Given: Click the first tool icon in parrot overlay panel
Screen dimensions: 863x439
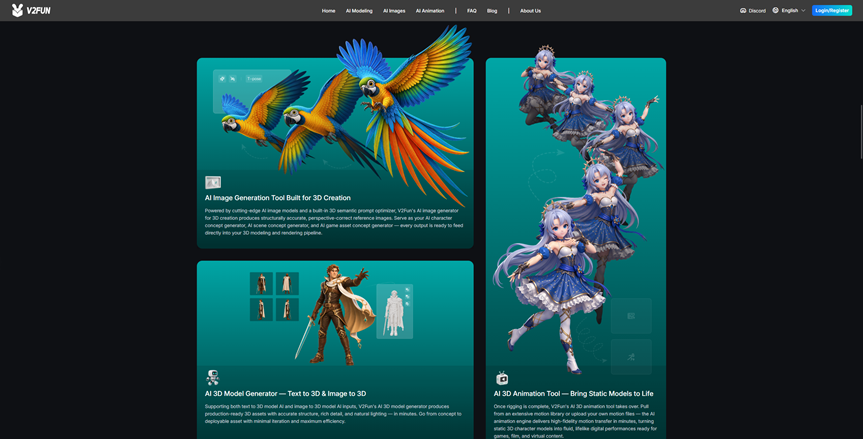Looking at the screenshot, I should 222,79.
